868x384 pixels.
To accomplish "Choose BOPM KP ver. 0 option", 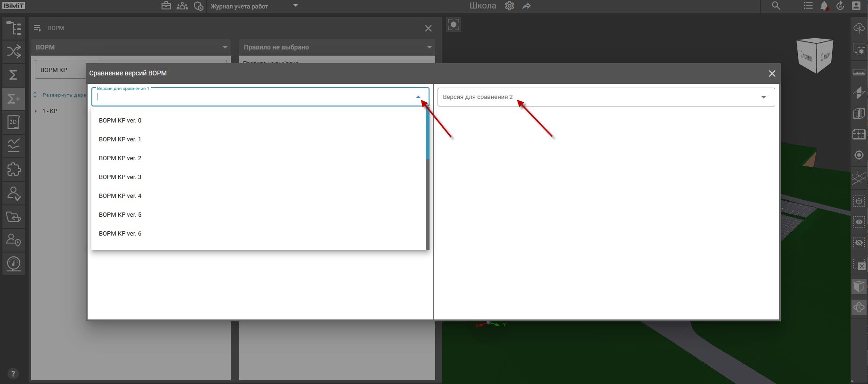I will tap(120, 121).
